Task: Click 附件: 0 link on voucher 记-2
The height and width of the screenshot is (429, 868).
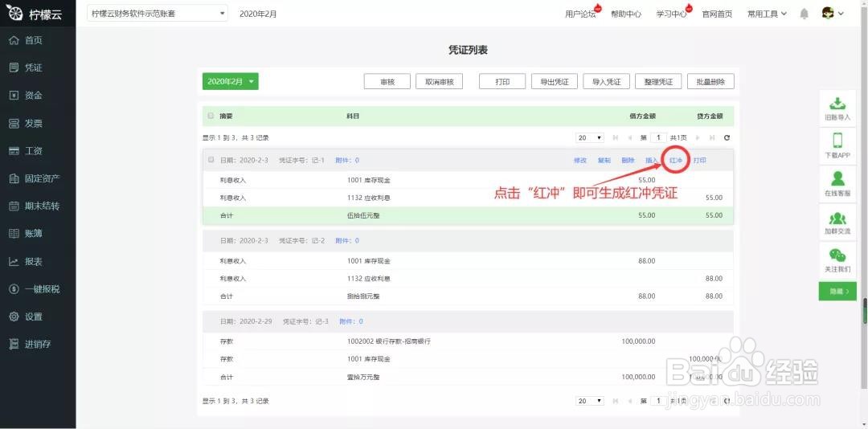Action: tap(347, 241)
